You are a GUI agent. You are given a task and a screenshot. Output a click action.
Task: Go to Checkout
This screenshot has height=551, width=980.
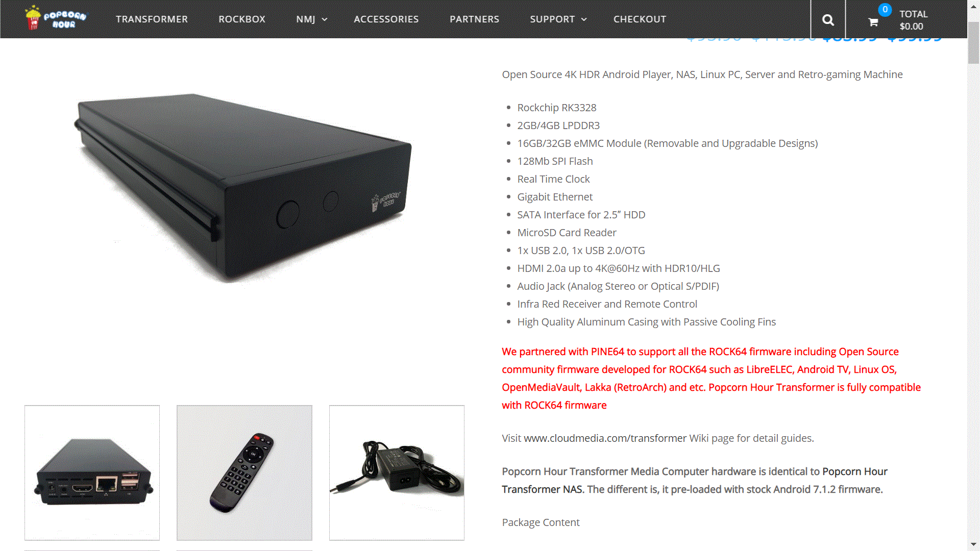[x=640, y=19]
